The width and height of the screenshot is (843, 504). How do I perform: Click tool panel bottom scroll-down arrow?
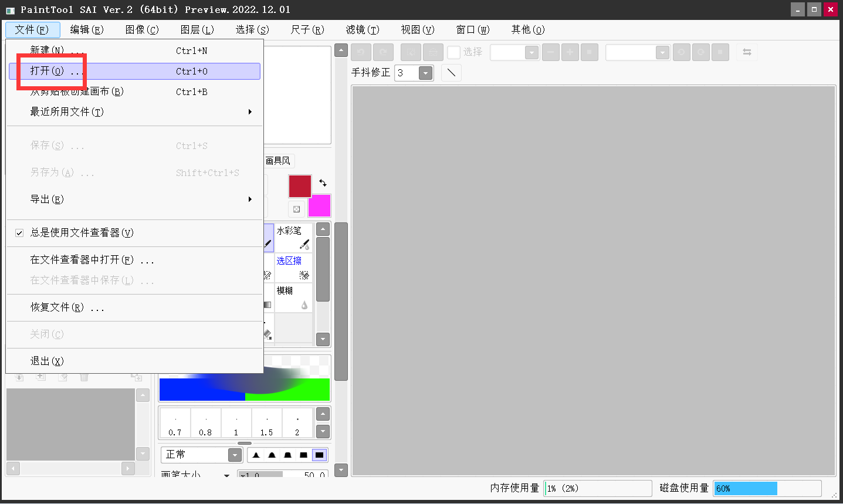pos(341,470)
